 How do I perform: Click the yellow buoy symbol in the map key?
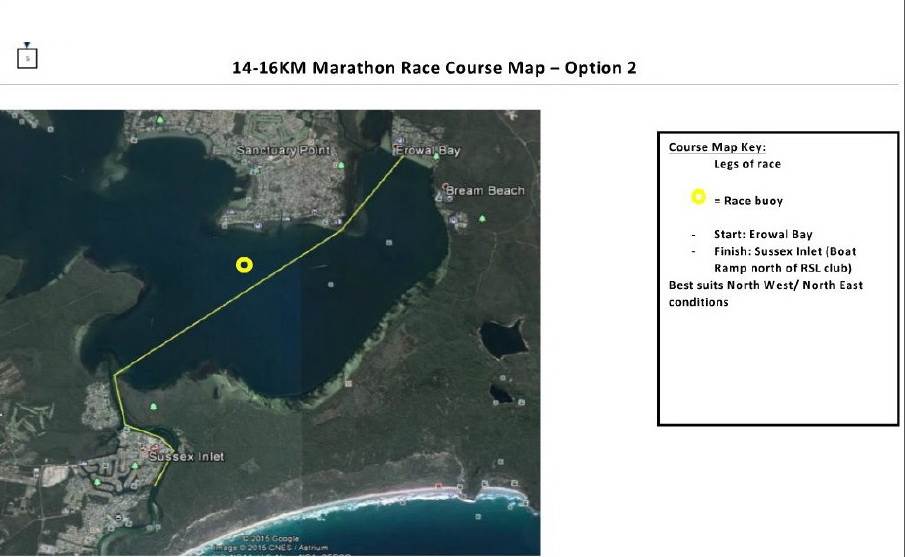[699, 197]
